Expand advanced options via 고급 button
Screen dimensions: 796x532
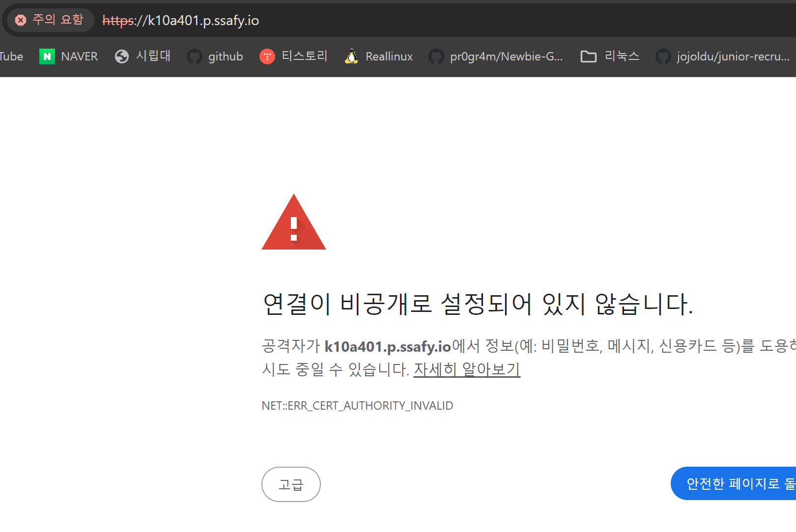(x=291, y=484)
